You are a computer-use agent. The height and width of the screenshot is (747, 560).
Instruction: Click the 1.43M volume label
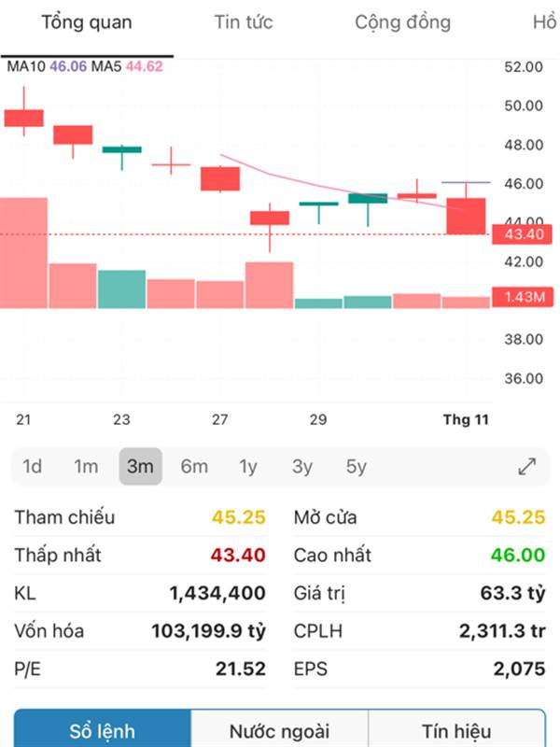pyautogui.click(x=522, y=297)
